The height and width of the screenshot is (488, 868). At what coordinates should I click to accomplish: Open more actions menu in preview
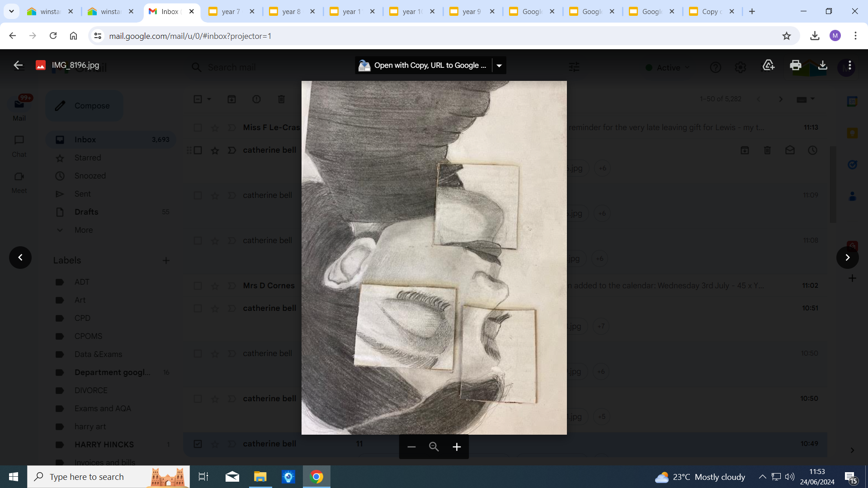850,65
